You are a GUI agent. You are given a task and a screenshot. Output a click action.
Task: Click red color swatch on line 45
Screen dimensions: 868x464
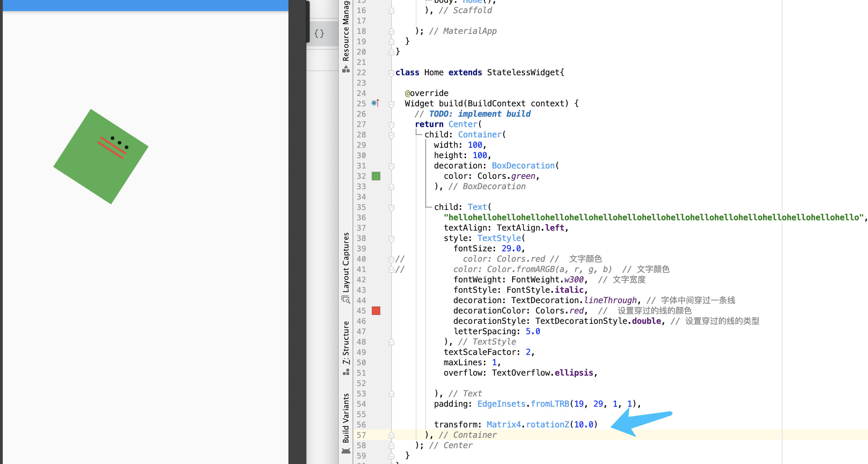[376, 311]
